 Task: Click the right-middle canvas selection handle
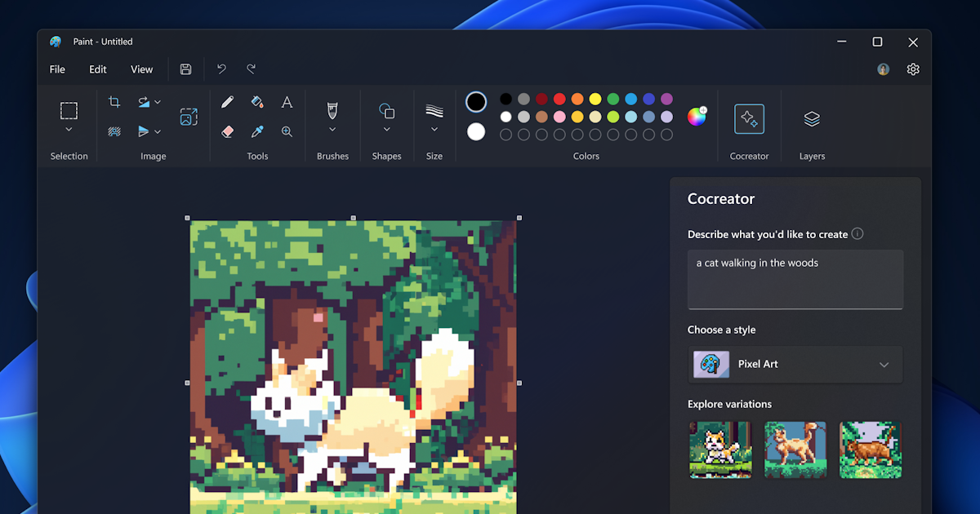(x=519, y=383)
